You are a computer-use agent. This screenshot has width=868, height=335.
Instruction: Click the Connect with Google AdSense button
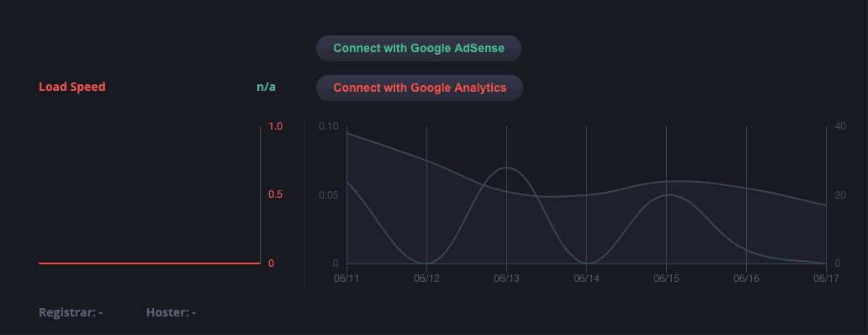click(419, 48)
